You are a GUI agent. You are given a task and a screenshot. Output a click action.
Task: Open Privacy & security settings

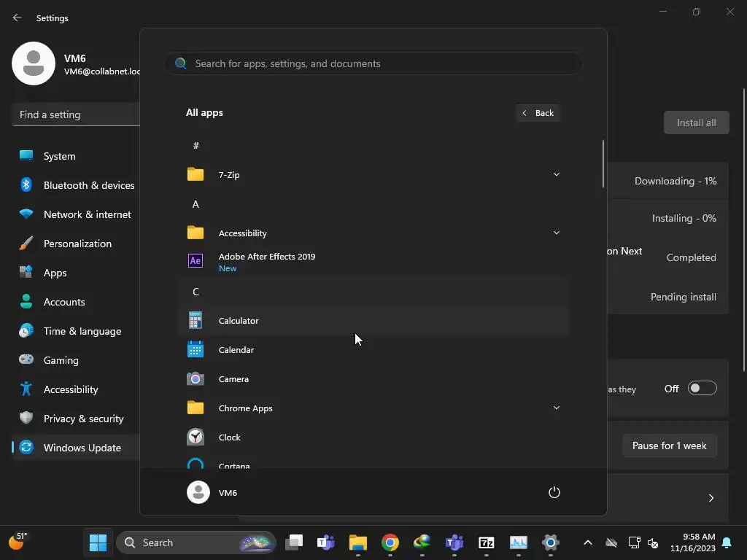(76, 419)
